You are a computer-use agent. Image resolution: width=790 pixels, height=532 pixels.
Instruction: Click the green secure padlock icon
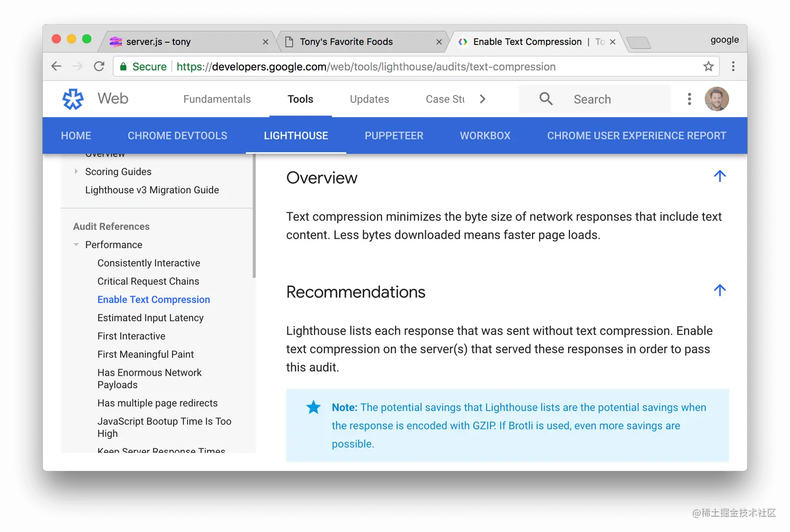pos(123,67)
